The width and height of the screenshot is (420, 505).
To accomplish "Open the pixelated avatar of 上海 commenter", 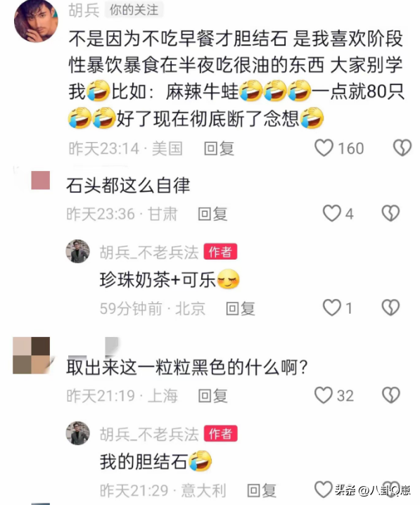I will point(31,355).
